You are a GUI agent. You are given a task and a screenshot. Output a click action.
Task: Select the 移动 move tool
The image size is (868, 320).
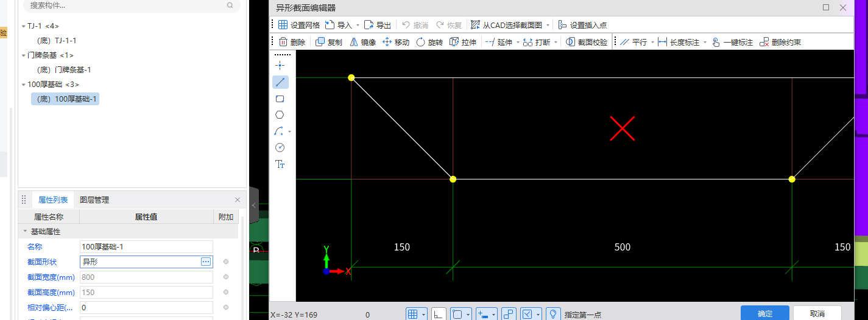tap(396, 42)
